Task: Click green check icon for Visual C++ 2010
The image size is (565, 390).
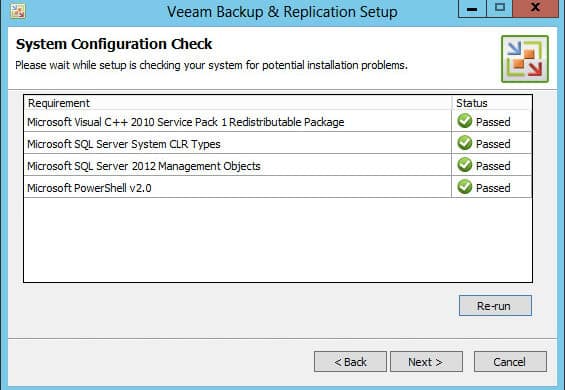Action: click(x=465, y=121)
